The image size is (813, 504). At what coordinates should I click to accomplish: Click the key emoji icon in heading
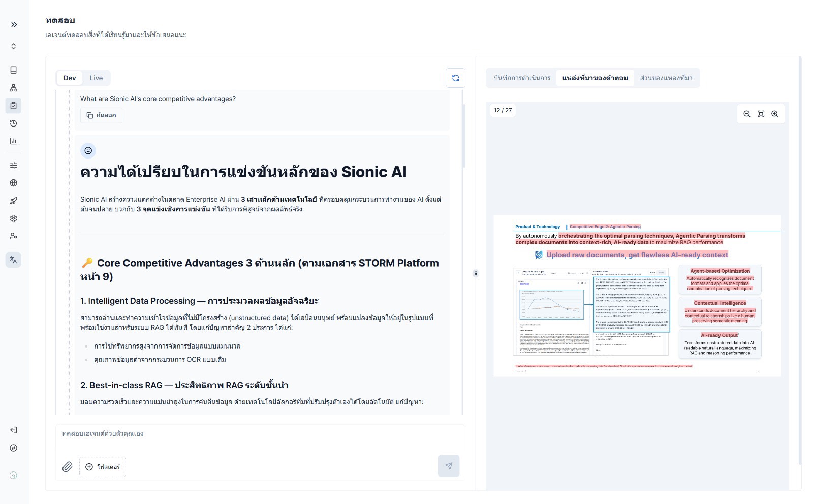(87, 263)
